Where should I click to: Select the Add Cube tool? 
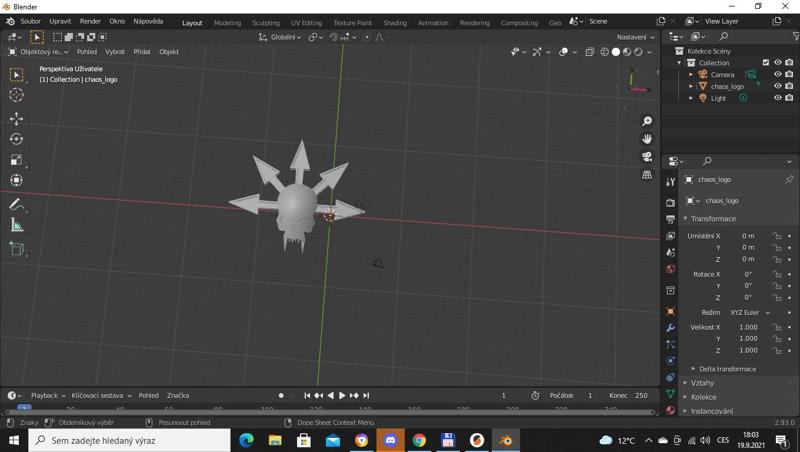click(x=16, y=249)
